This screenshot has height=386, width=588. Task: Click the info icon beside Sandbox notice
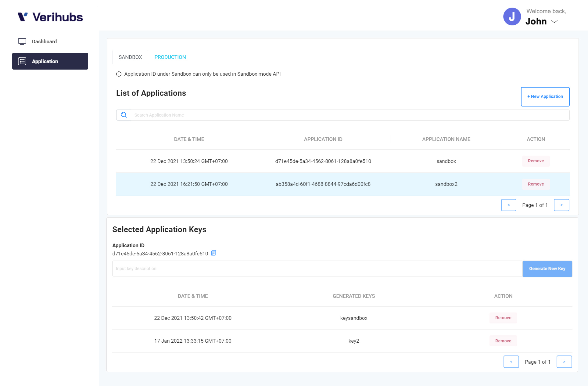click(119, 74)
